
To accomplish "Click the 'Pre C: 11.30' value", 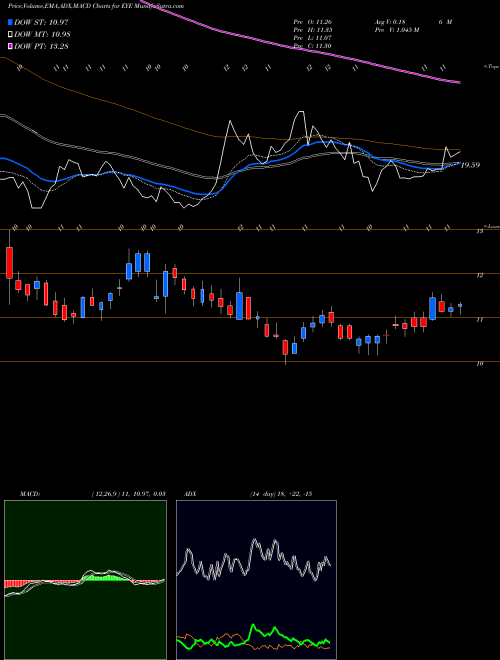I will point(313,45).
